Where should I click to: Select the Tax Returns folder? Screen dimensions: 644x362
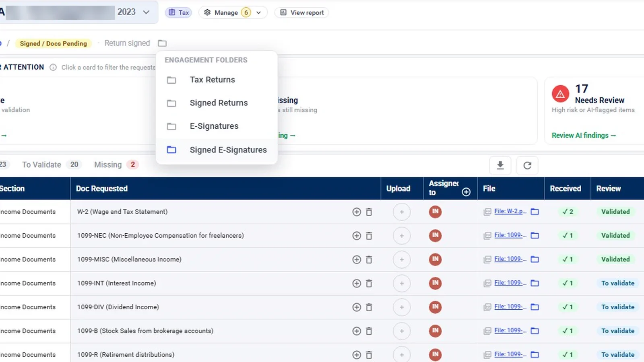tap(217, 80)
